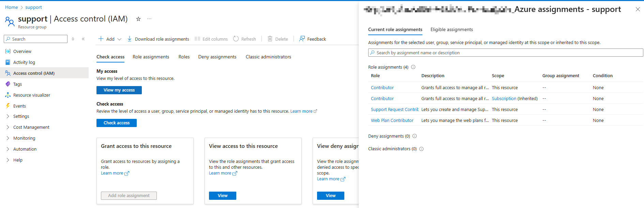Open the Web Plan Contributor role link
644x208 pixels.
[x=392, y=121]
